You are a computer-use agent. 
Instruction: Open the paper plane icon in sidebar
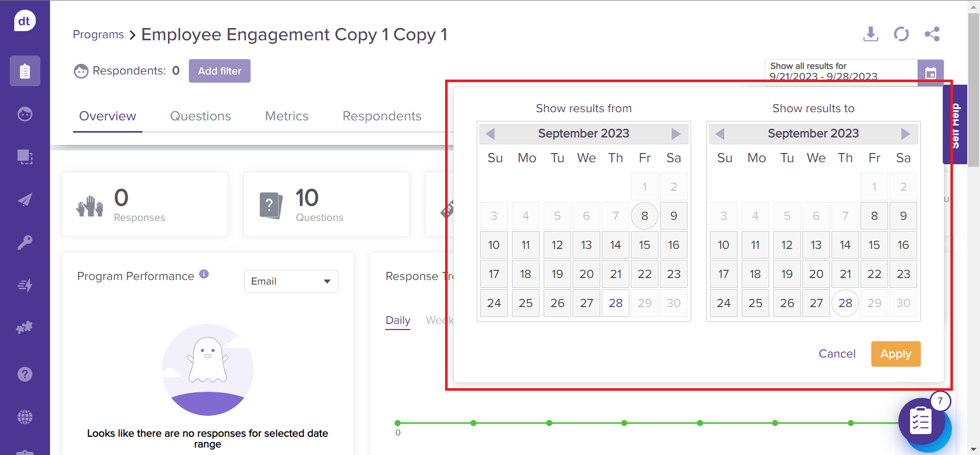point(24,199)
